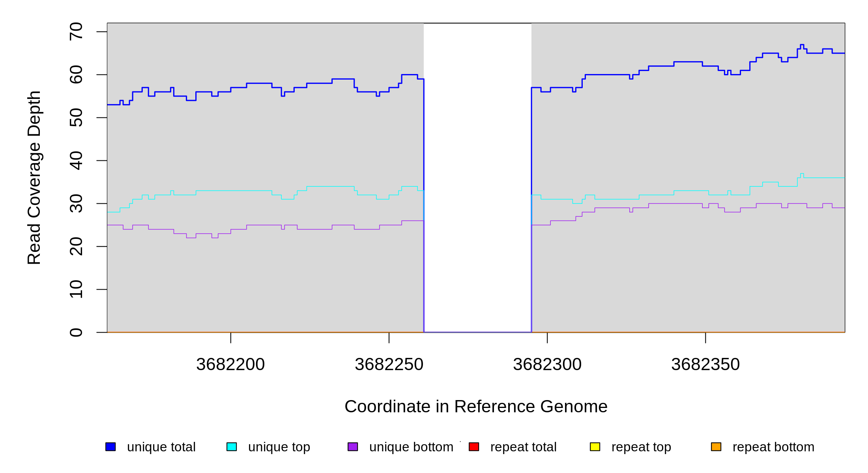Screen dimensions: 868x473
Task: Click the white zero-coverage gap region
Action: click(x=477, y=177)
